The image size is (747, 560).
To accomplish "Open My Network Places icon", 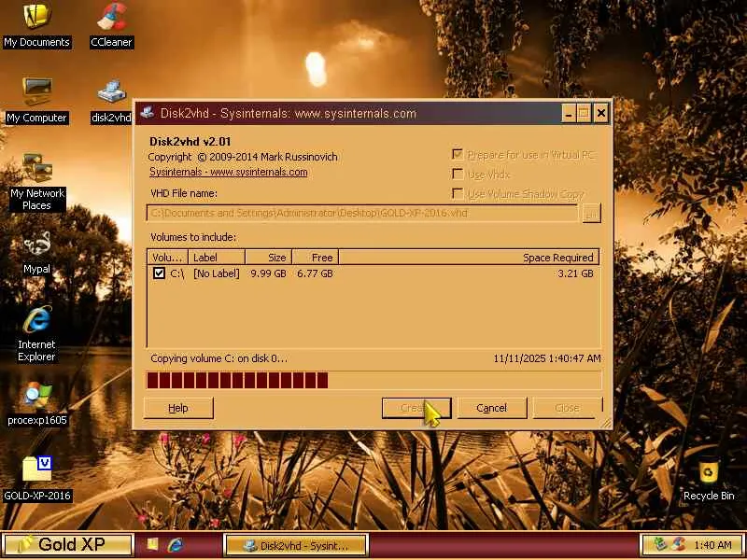I will pyautogui.click(x=36, y=182).
